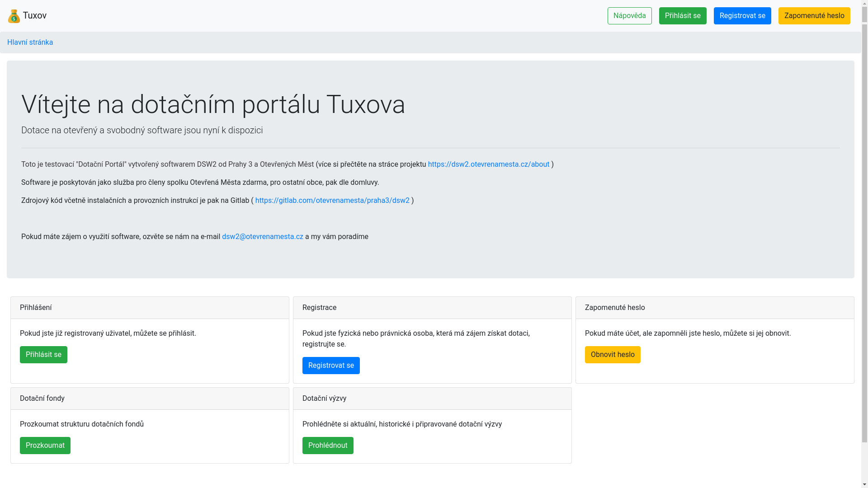
Task: Click the Tuxov brand name text
Action: pyautogui.click(x=35, y=16)
